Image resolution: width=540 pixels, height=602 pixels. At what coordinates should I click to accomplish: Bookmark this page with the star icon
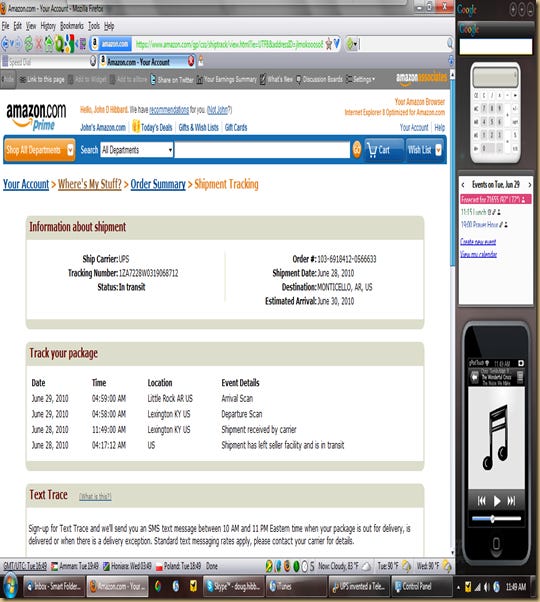tap(329, 44)
